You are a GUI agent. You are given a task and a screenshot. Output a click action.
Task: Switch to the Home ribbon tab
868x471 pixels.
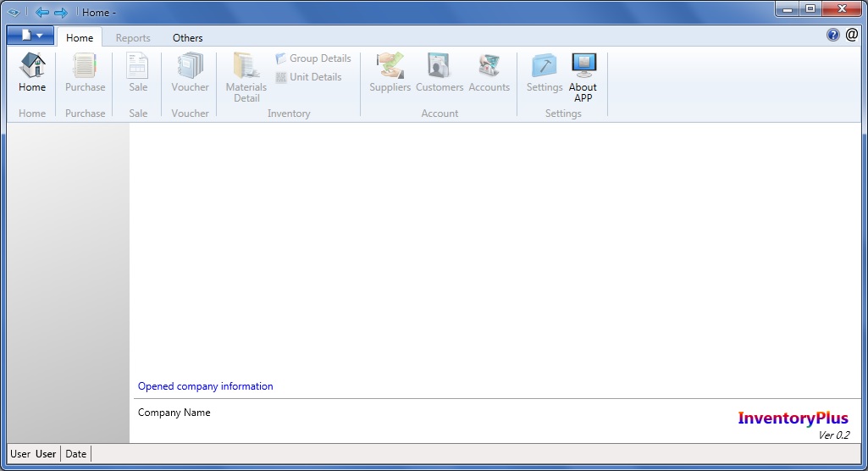pos(80,37)
